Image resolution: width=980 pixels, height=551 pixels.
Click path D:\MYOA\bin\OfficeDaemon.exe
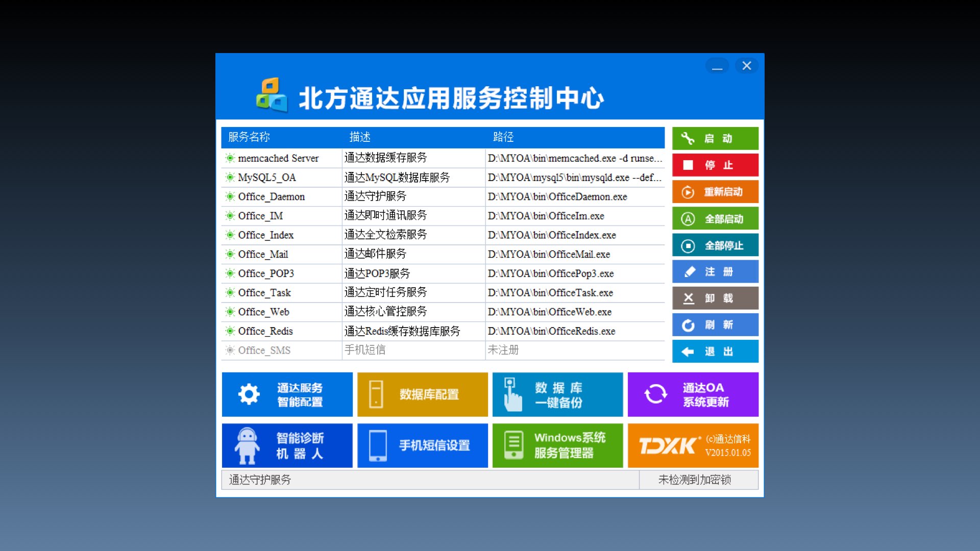(x=557, y=196)
